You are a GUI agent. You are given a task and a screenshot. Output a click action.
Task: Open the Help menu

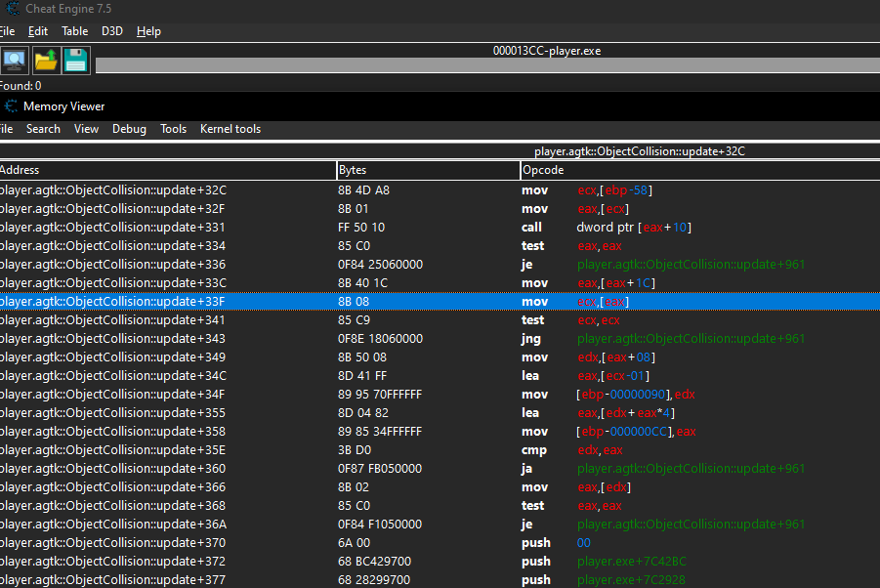coord(148,31)
